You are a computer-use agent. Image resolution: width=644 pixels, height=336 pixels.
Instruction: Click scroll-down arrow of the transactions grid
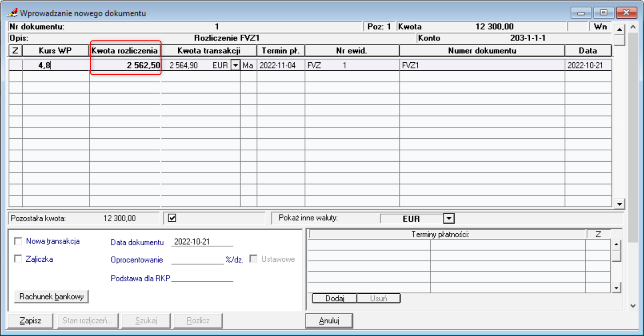click(619, 204)
